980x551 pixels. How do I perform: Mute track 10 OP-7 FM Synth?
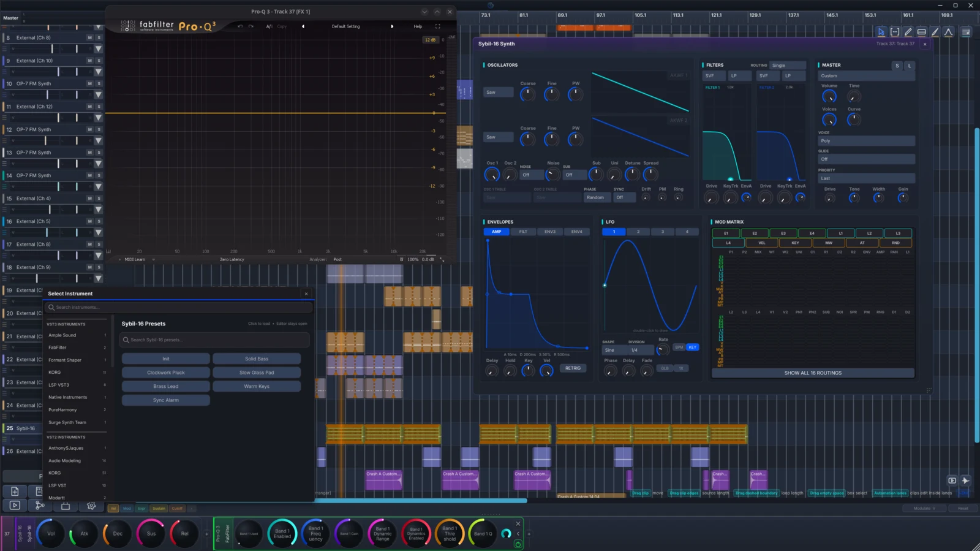pos(89,83)
